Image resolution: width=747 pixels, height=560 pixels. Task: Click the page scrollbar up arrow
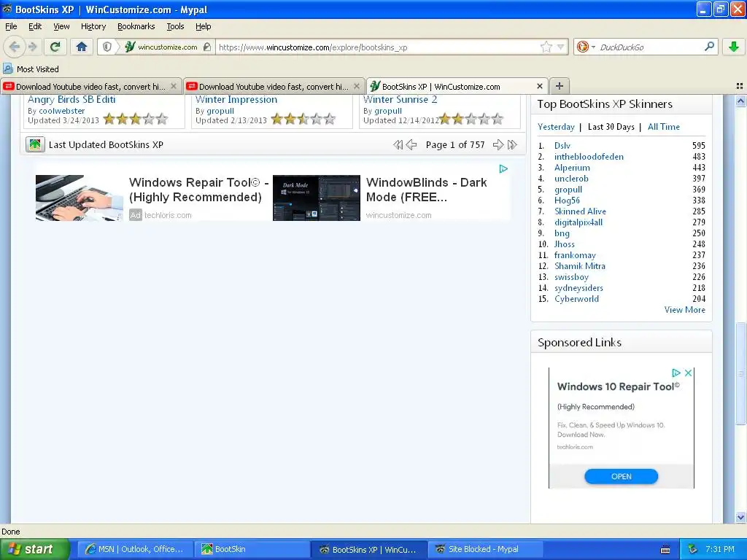point(740,101)
